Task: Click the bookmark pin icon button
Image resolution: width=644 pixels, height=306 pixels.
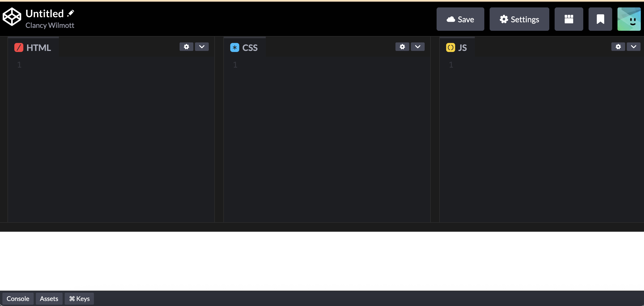Action: coord(600,19)
